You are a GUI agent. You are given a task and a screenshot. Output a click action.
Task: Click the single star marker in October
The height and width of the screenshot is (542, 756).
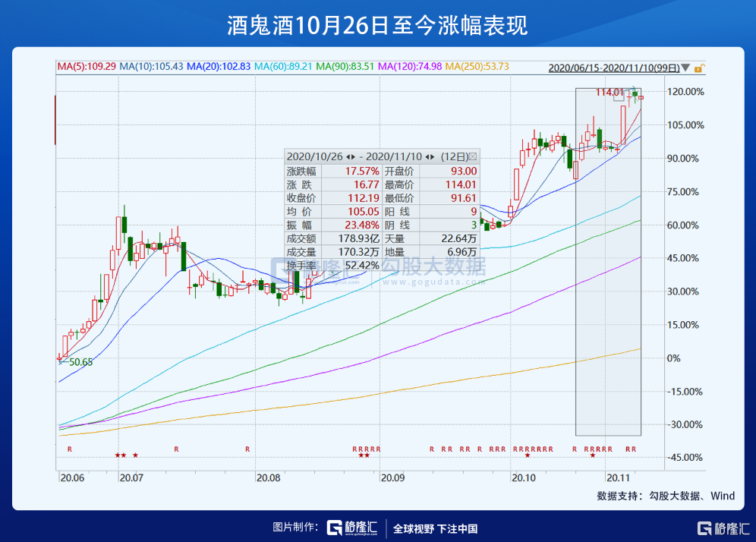(x=528, y=455)
